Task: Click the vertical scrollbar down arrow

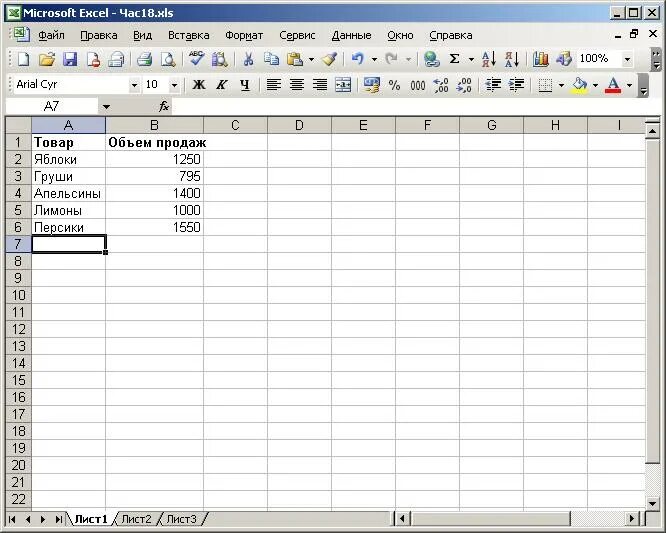Action: tap(653, 504)
